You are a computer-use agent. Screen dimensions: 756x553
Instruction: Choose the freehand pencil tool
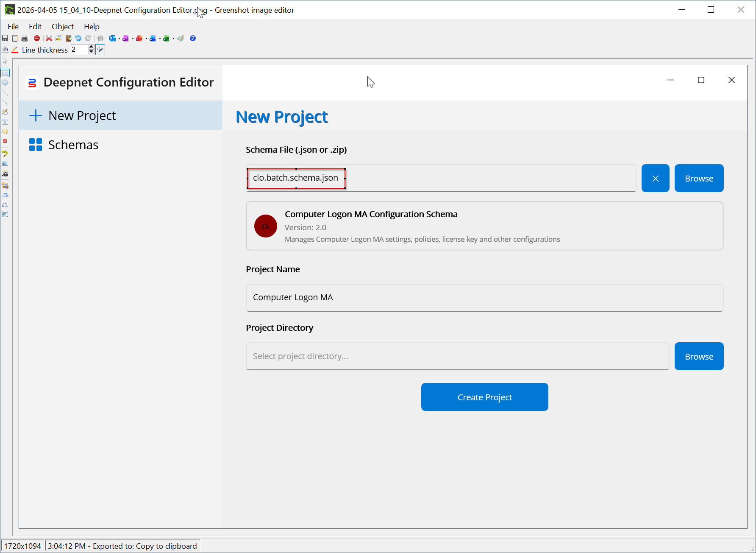point(5,112)
